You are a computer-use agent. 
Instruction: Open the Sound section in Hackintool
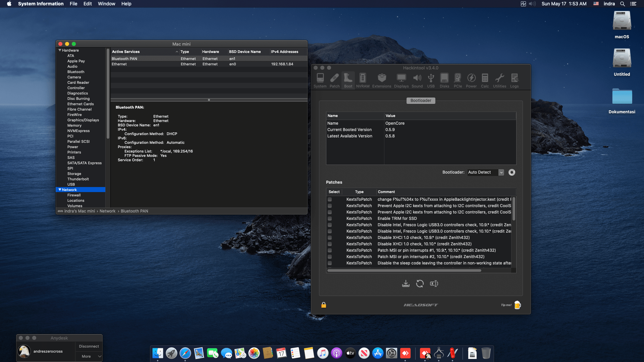pyautogui.click(x=417, y=81)
